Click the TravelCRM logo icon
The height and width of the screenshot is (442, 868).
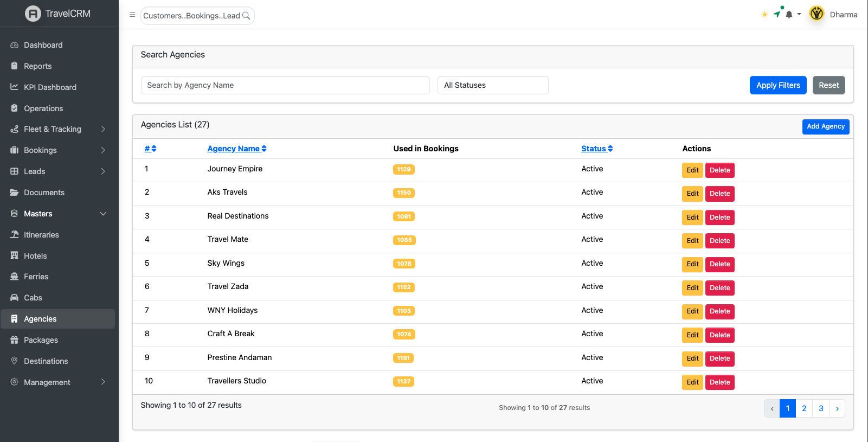click(x=33, y=14)
